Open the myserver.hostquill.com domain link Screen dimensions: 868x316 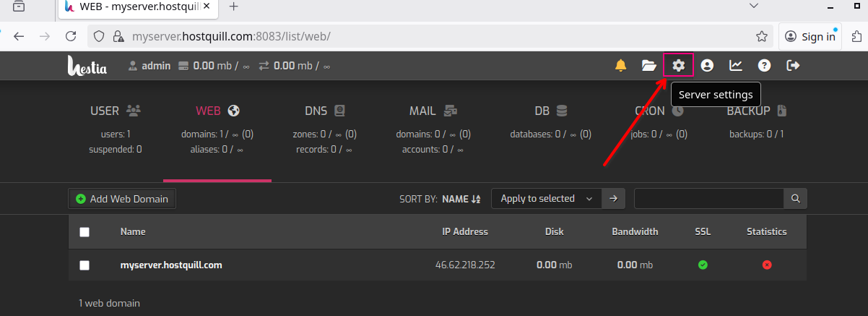pos(171,265)
